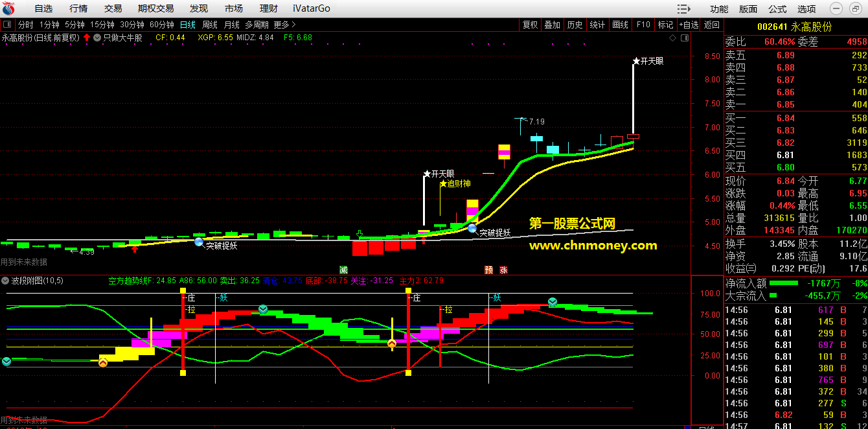Open the 版面 menu

(x=748, y=9)
